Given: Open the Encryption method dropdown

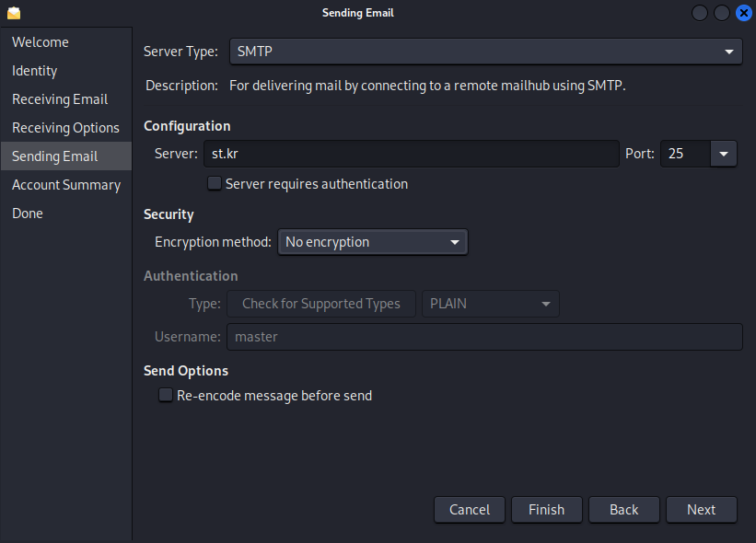Looking at the screenshot, I should tap(373, 242).
